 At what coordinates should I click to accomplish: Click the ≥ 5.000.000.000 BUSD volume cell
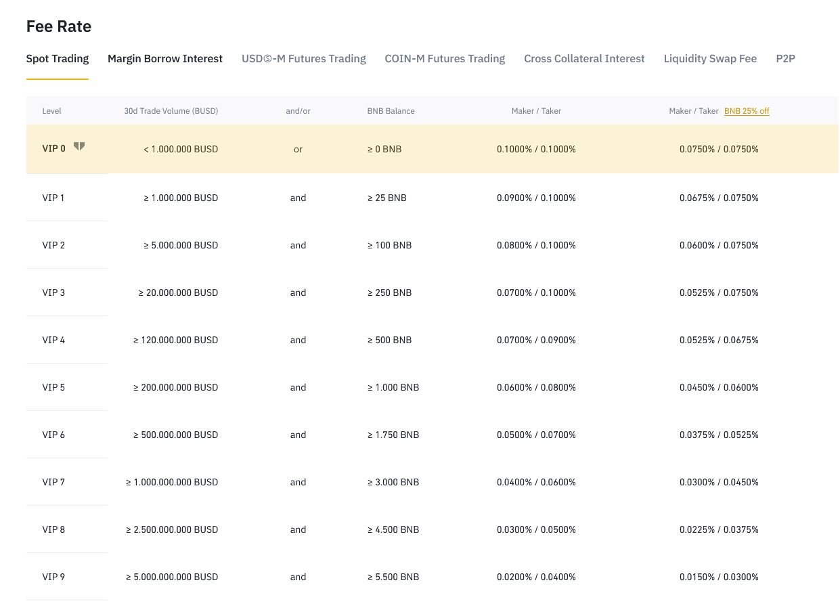coord(172,577)
